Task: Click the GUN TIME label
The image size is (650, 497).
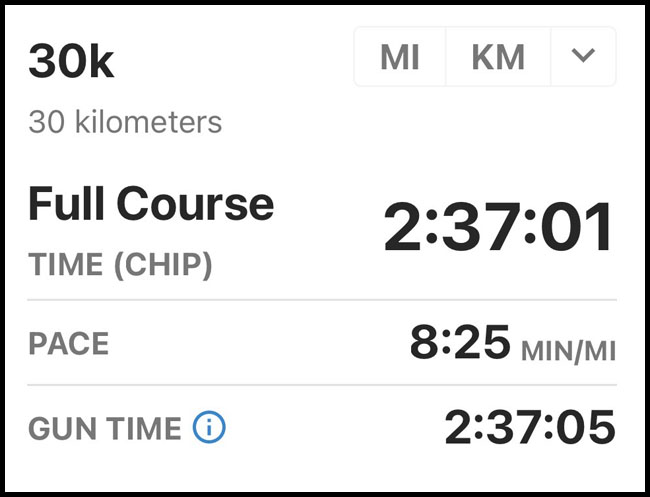Action: point(104,428)
